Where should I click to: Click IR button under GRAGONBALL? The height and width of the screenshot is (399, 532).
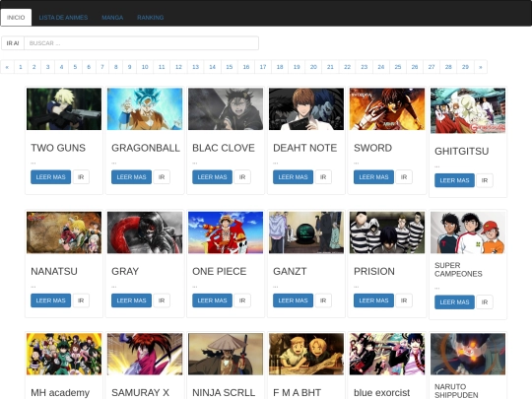coord(162,177)
